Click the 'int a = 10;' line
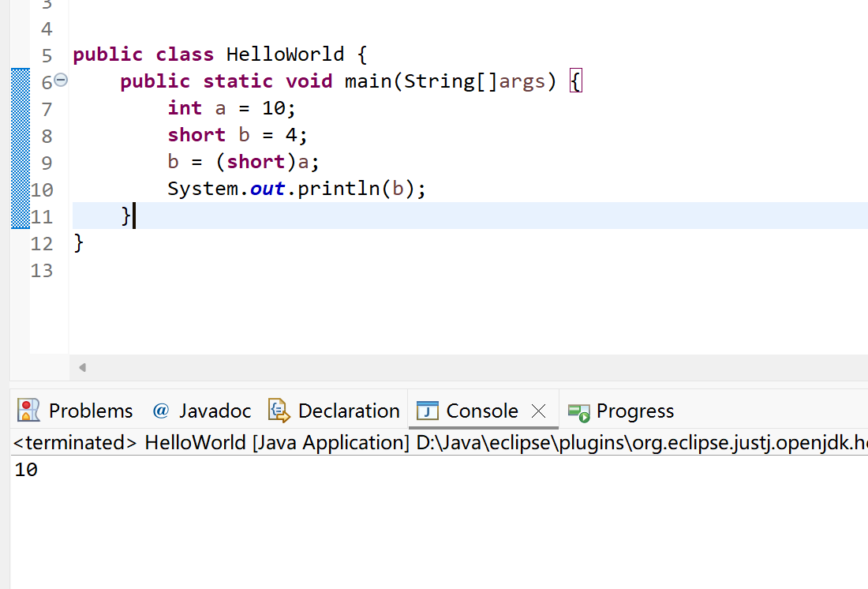Screen dimensions: 868x589 [231, 108]
